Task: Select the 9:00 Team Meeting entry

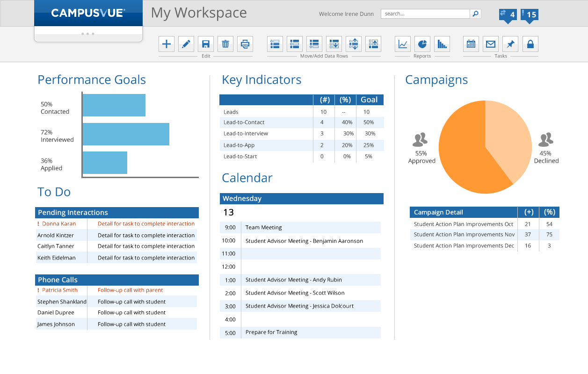Action: pyautogui.click(x=264, y=228)
